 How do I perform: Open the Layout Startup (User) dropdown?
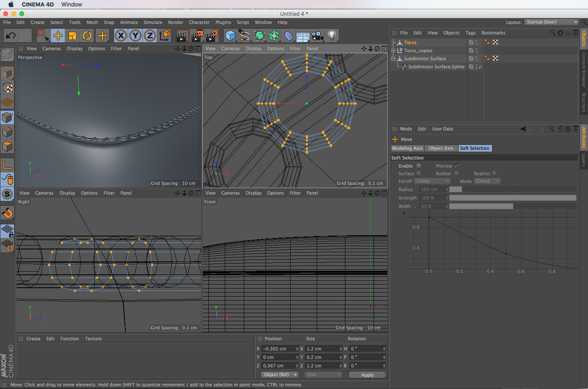click(552, 22)
